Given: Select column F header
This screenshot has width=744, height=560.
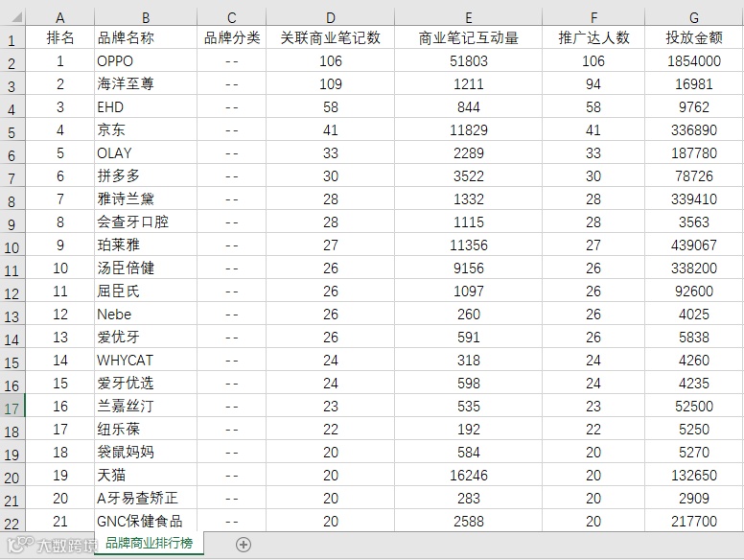Looking at the screenshot, I should point(593,17).
